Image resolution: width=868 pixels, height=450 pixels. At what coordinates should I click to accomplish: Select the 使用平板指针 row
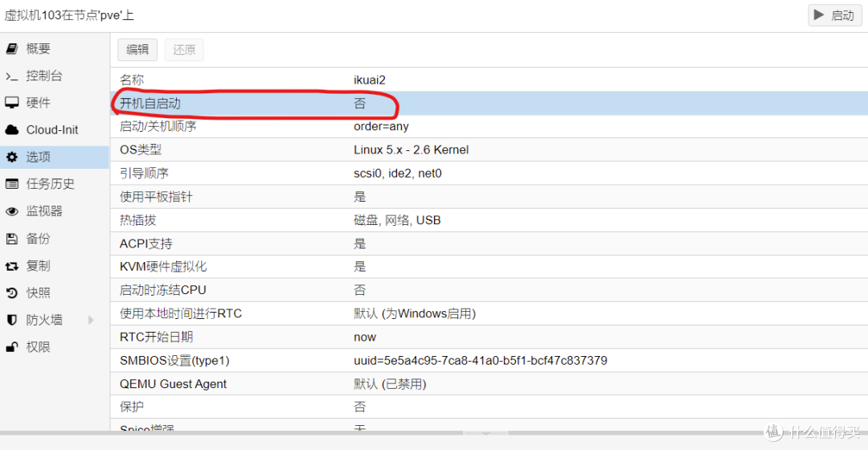coord(489,197)
